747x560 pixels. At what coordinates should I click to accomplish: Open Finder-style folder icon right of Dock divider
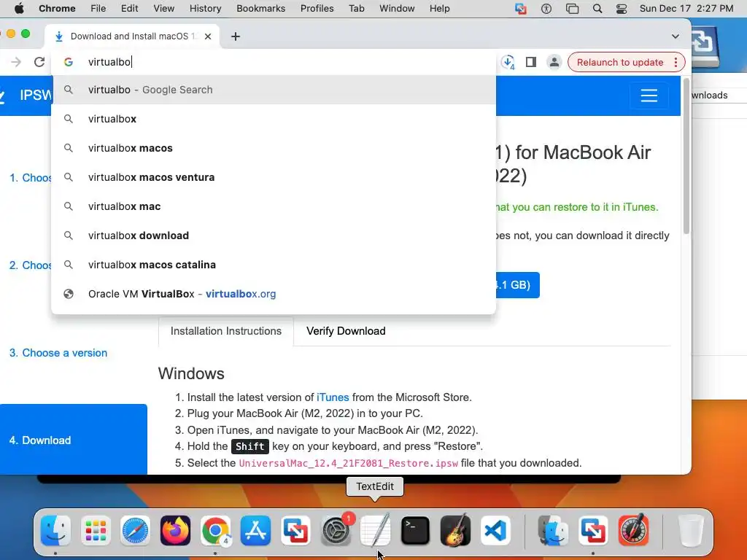pyautogui.click(x=553, y=531)
